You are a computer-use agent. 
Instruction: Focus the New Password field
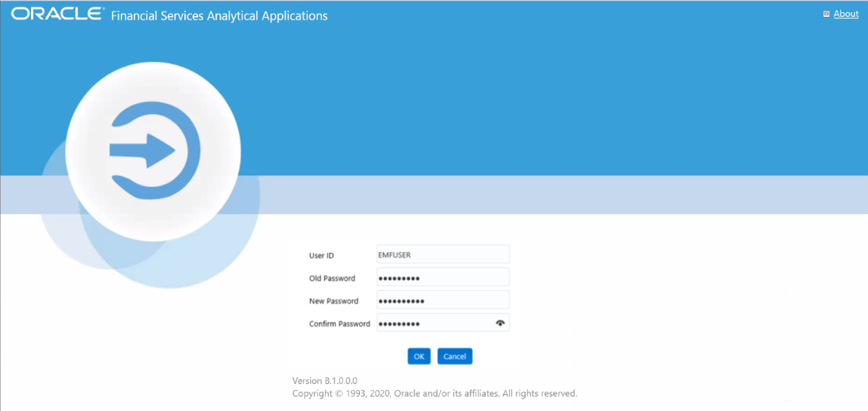pos(443,300)
